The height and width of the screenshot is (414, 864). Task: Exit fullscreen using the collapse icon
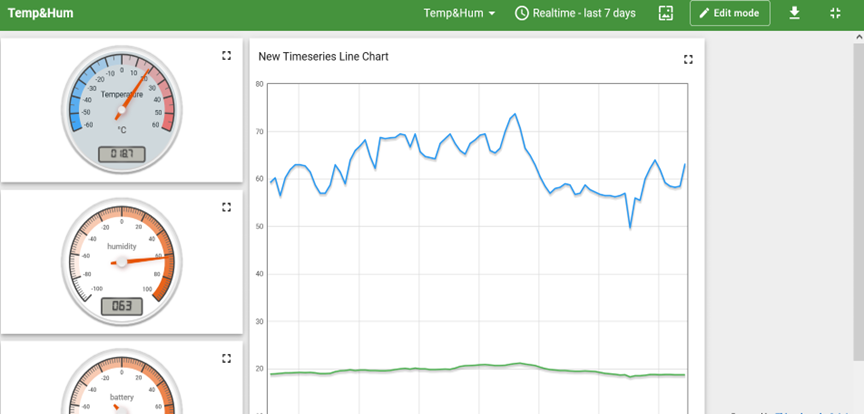click(x=836, y=13)
